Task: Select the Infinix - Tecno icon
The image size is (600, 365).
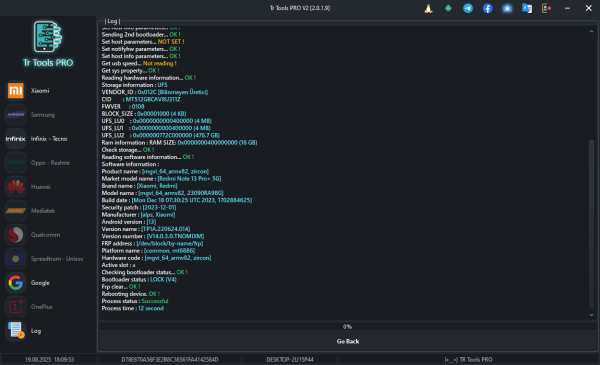Action: pos(16,139)
